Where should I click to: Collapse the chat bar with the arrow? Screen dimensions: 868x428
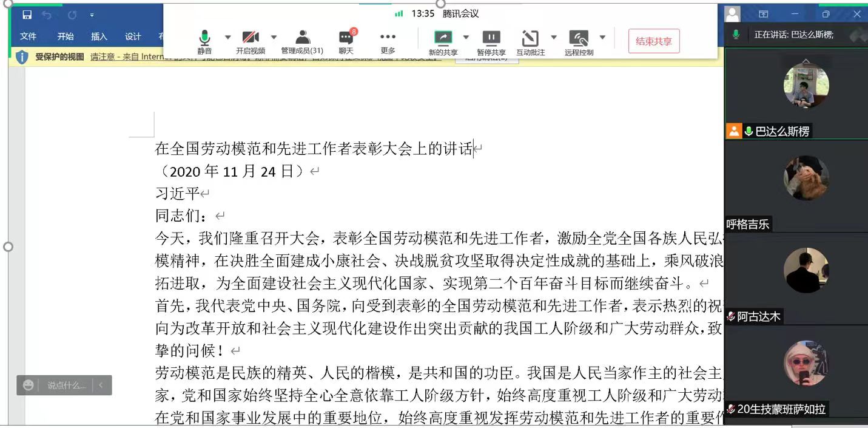point(101,385)
